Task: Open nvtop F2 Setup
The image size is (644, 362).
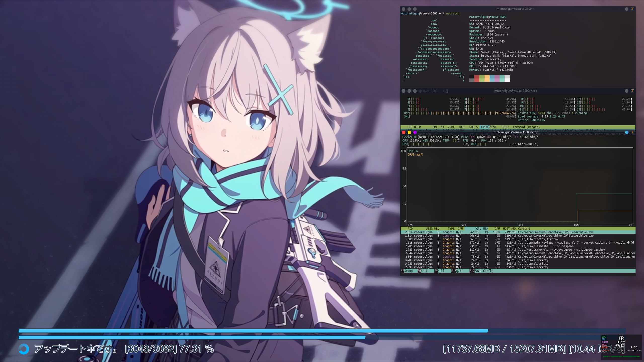Action: pos(408,271)
